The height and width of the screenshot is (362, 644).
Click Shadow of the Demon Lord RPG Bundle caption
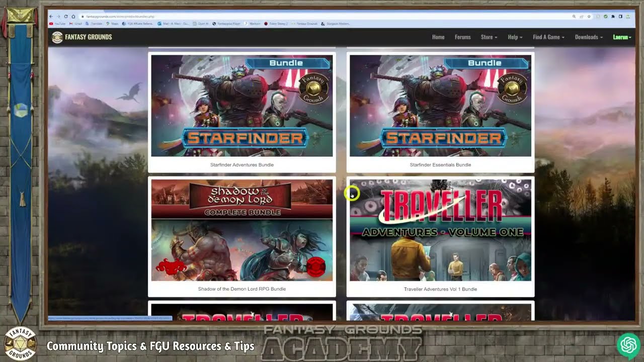(242, 289)
